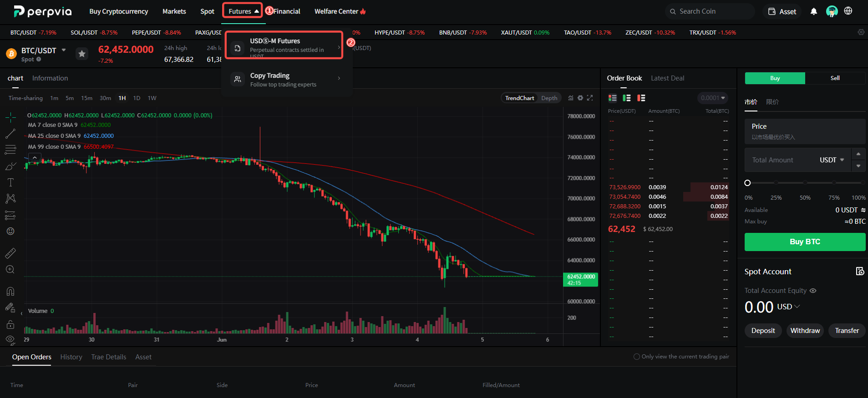
Task: Click the perpvia logo
Action: (42, 11)
